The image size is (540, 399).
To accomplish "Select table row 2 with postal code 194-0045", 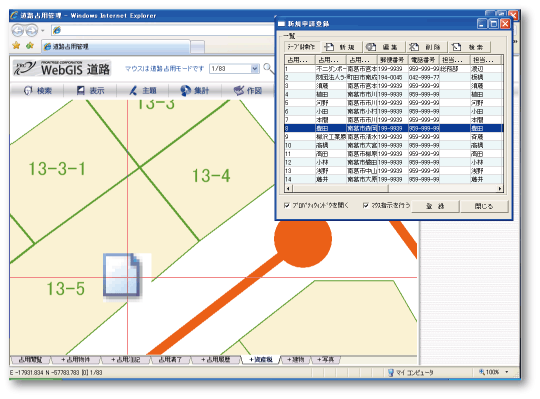I will [394, 77].
